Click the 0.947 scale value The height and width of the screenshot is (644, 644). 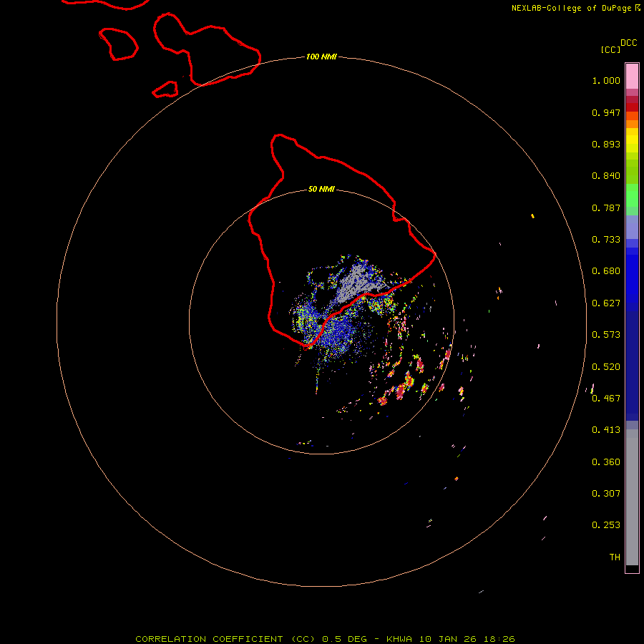pyautogui.click(x=606, y=112)
